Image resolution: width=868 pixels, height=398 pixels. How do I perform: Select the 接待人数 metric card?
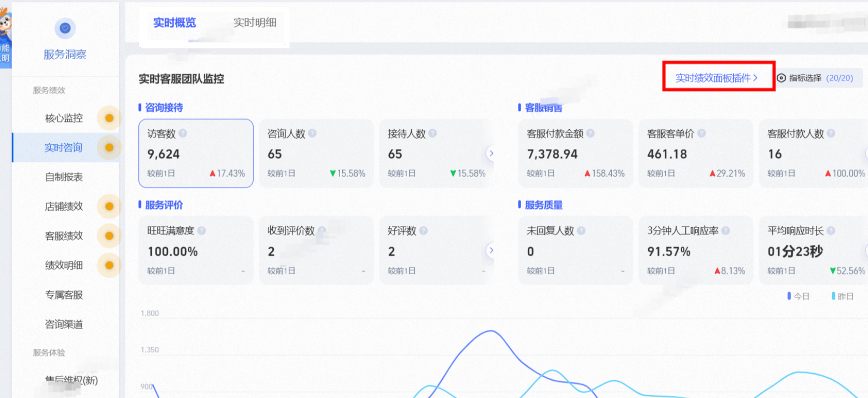point(437,153)
